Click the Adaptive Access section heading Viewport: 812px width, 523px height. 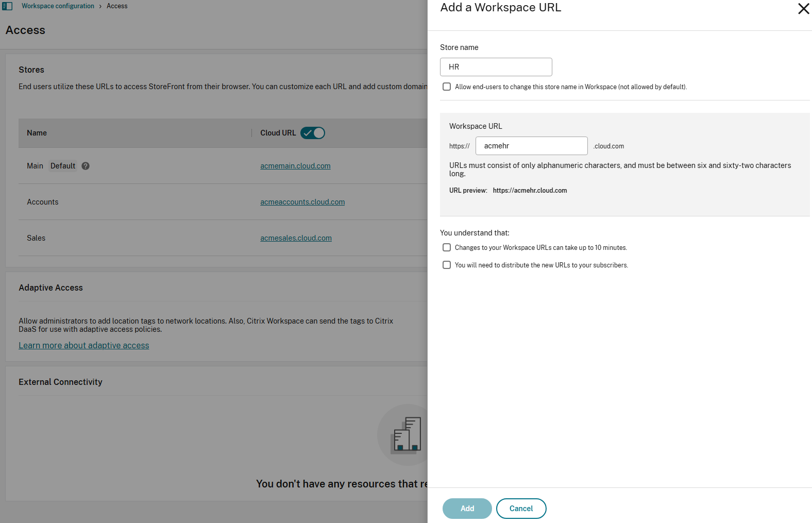[50, 288]
